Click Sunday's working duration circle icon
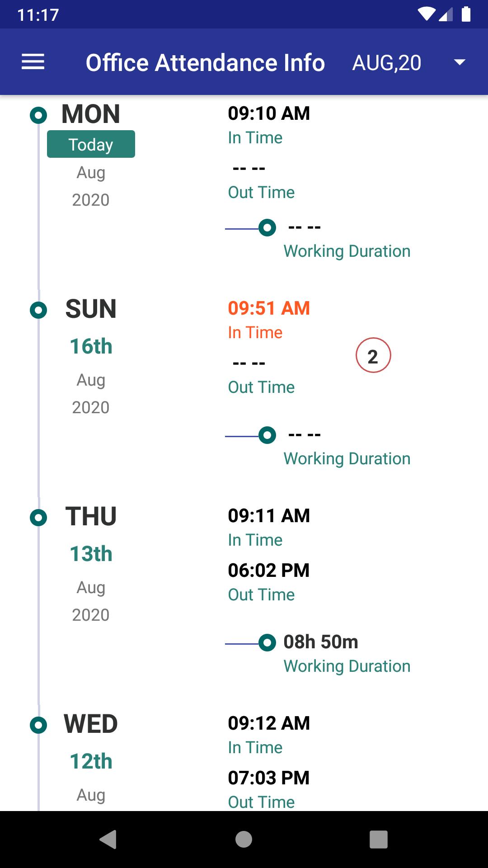The image size is (488, 868). pos(267,435)
